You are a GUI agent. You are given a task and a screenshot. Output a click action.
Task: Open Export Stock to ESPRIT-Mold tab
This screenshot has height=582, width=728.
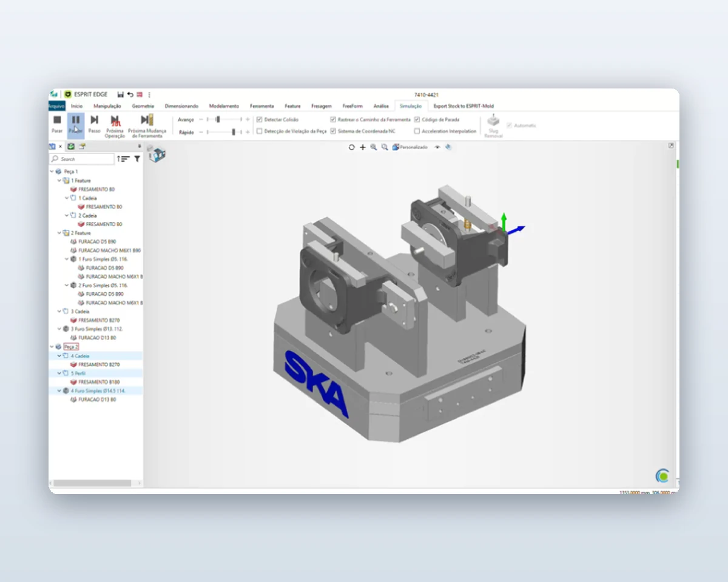click(463, 106)
